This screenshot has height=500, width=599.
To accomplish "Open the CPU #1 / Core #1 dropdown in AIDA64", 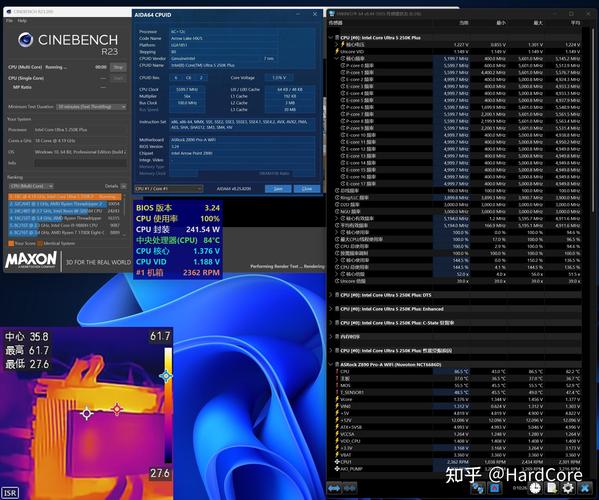I will pos(168,189).
